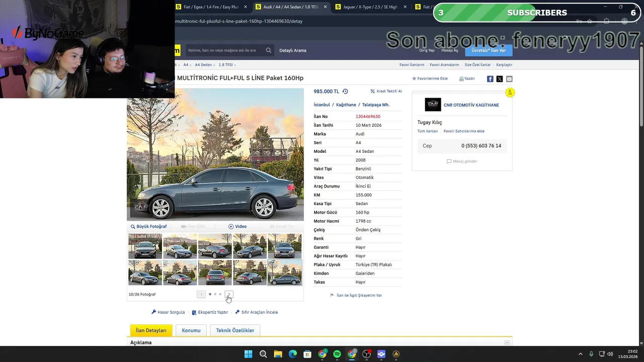Switch to the Fiat Egea 1.4 Fire browser tab

point(211,7)
